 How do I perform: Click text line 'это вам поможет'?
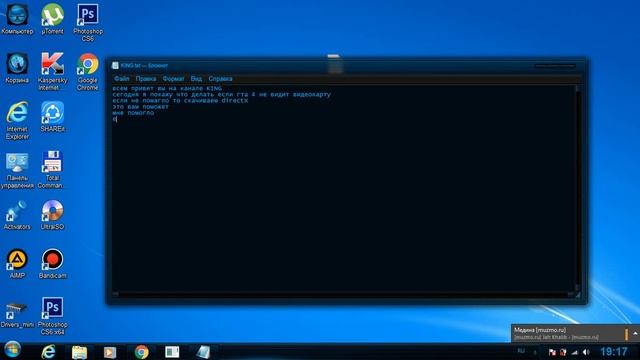coord(140,107)
